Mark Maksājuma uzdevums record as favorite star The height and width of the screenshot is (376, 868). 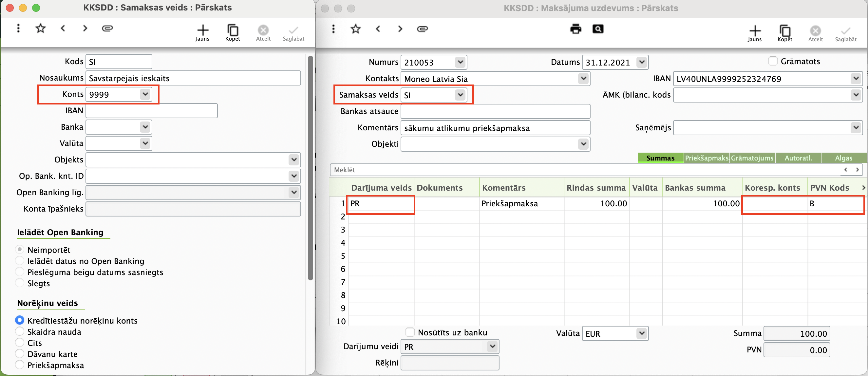pyautogui.click(x=355, y=29)
